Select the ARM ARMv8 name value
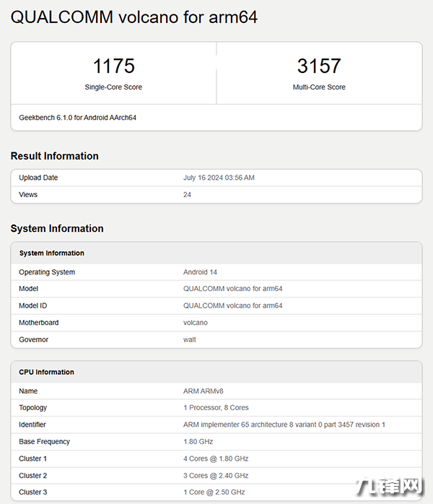Screen dimensions: 433x504 (x=204, y=391)
